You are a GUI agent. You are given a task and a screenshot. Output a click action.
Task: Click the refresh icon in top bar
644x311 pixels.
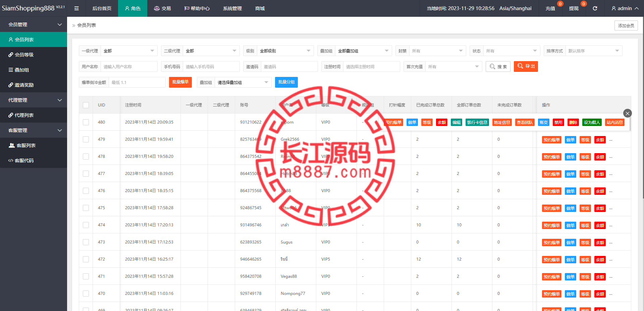click(595, 8)
